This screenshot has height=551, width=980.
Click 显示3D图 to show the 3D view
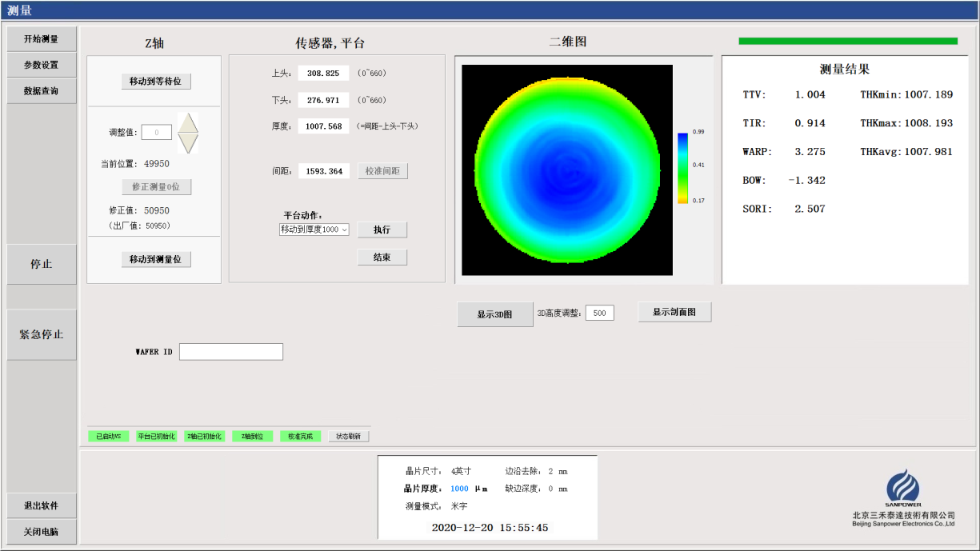point(494,314)
